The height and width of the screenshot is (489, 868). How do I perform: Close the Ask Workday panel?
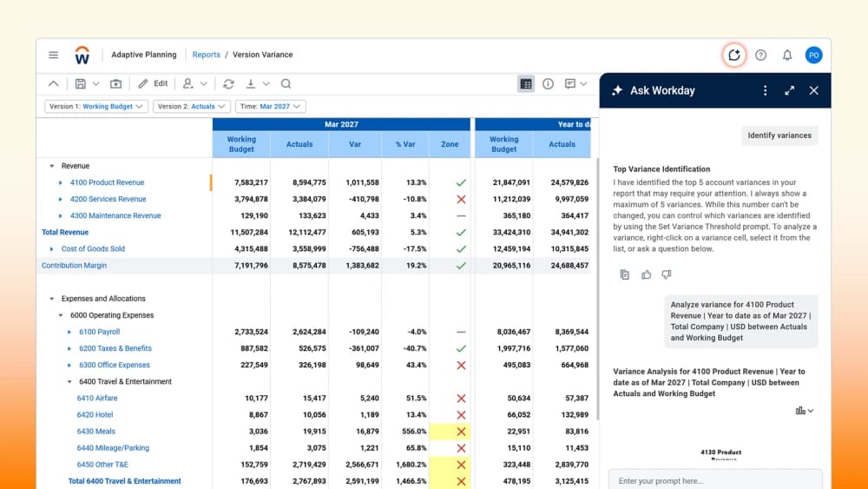[x=814, y=90]
